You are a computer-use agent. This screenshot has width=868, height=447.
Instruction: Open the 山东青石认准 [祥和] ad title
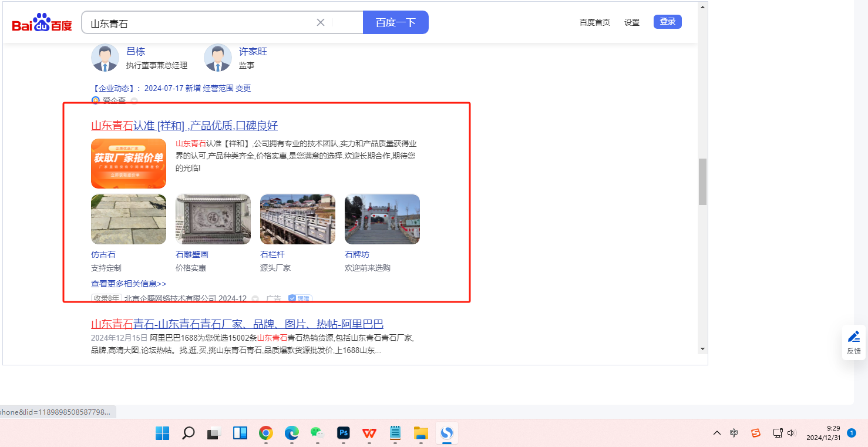coord(184,126)
